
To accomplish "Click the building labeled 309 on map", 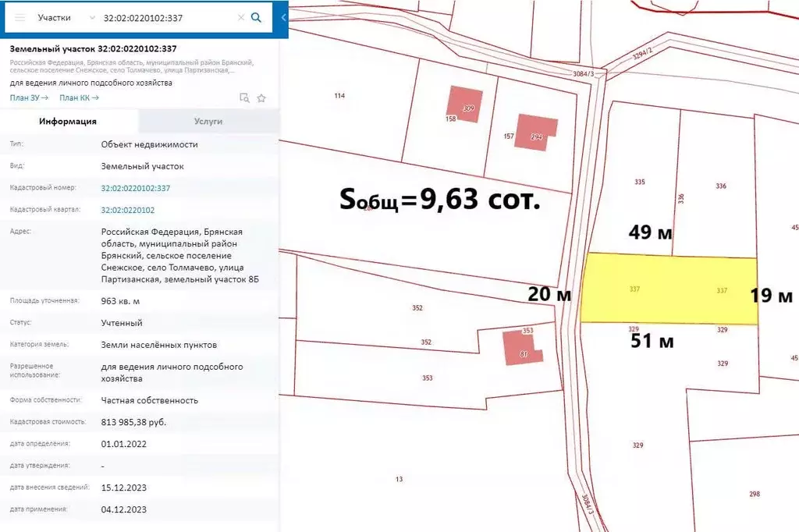I will pos(463,104).
